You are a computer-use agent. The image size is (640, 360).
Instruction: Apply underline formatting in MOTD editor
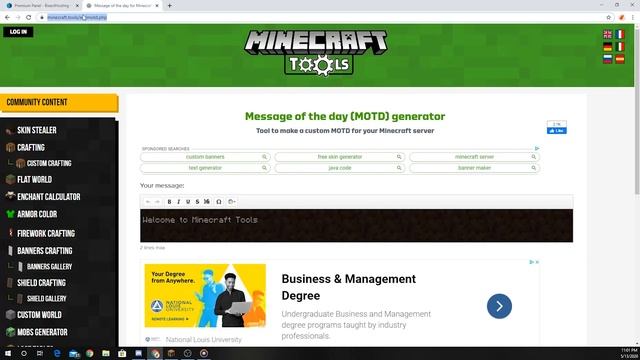188,202
